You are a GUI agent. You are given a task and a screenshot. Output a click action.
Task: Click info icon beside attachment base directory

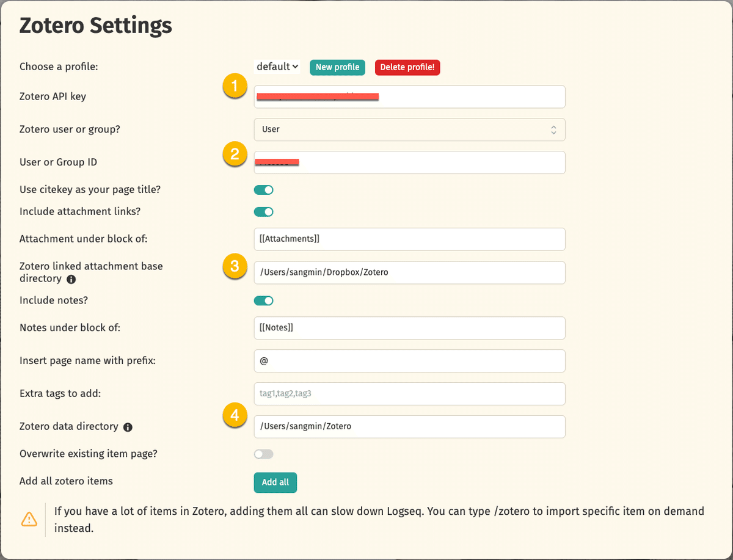[x=71, y=279]
